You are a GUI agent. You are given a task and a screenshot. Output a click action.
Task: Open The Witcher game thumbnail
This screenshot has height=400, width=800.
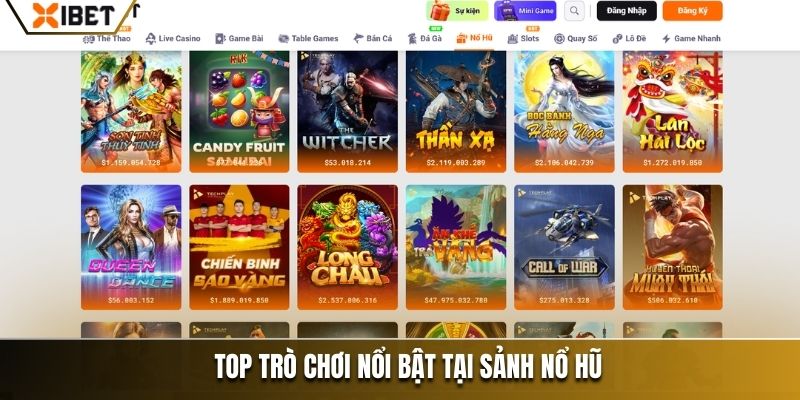pyautogui.click(x=347, y=112)
